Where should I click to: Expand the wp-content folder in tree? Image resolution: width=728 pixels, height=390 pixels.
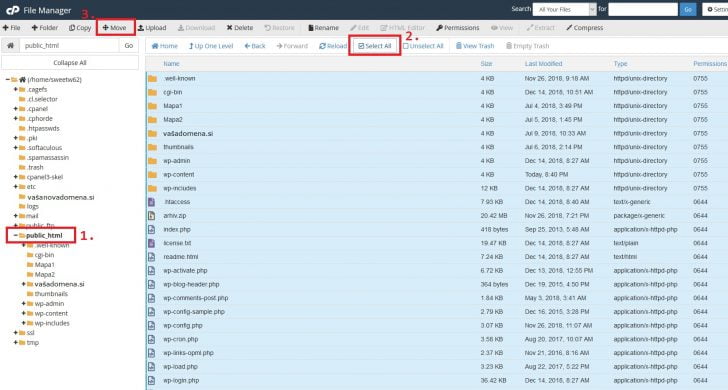(23, 313)
